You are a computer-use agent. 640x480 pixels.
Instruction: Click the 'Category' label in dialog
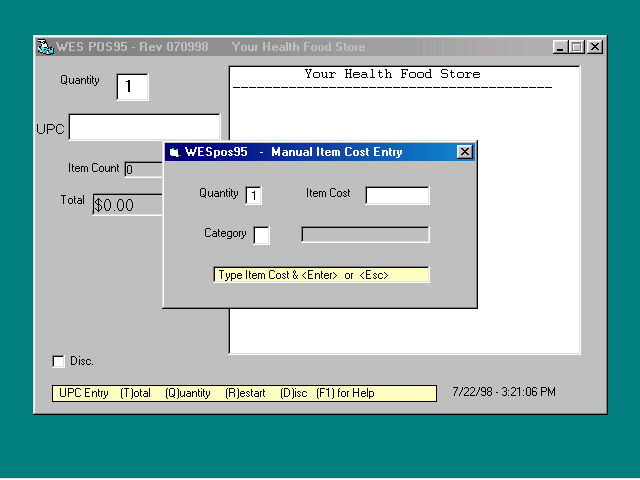[x=225, y=233]
